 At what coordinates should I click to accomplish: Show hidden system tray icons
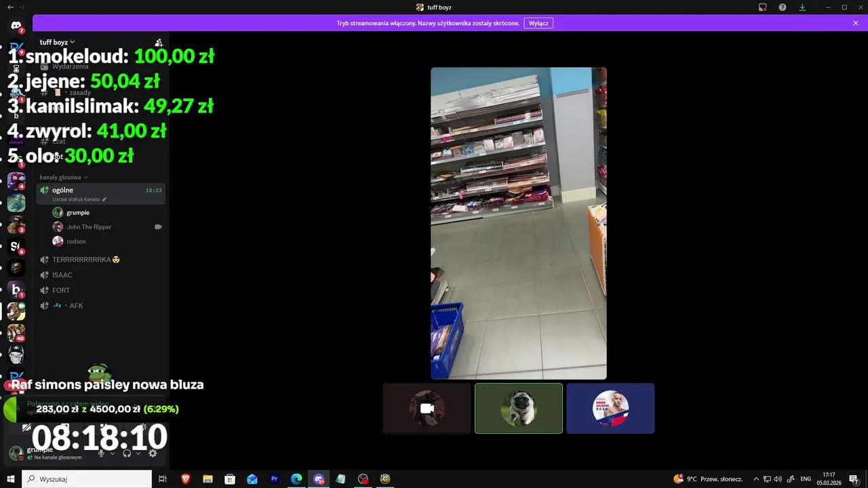[757, 479]
